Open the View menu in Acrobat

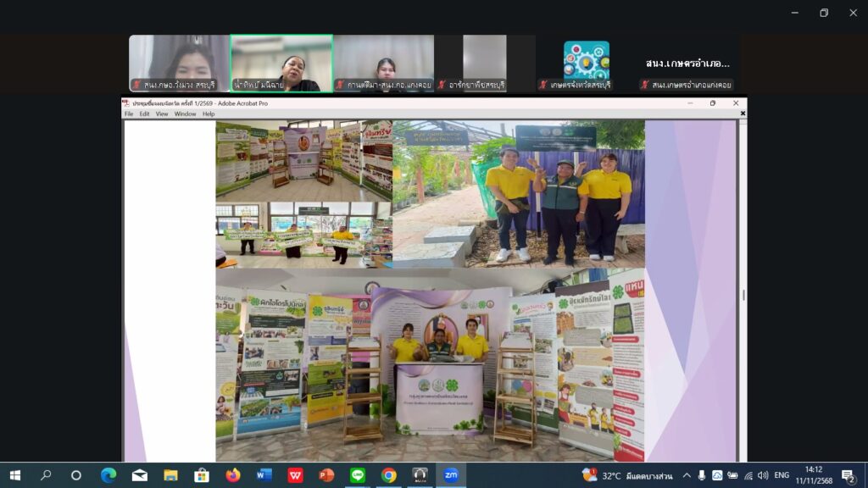click(161, 114)
